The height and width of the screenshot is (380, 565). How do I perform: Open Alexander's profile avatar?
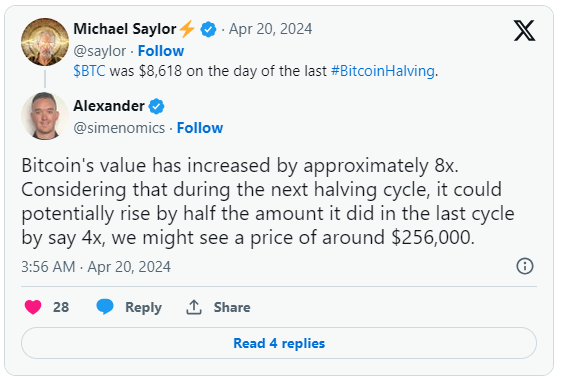45,116
